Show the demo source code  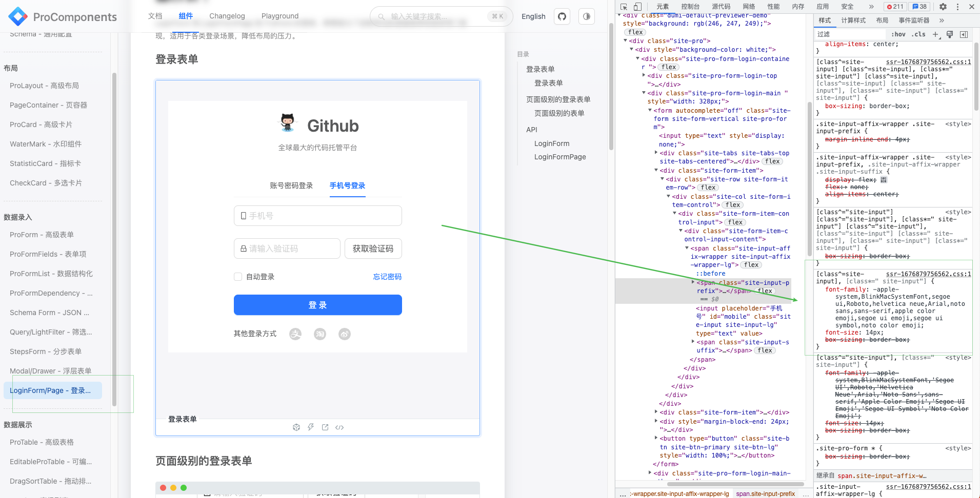coord(339,427)
